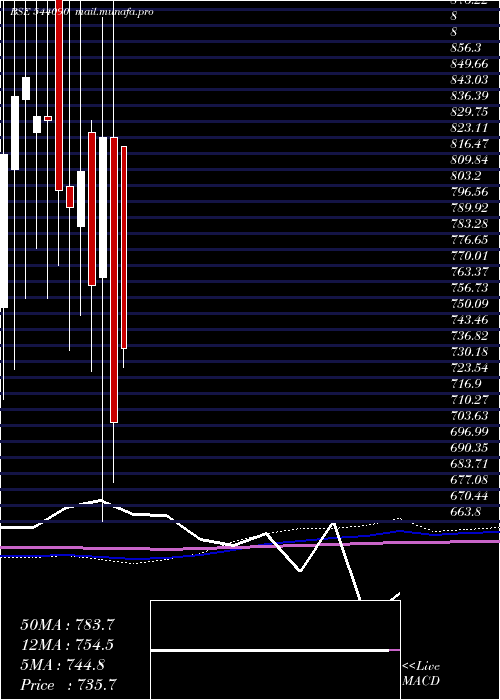Viewport: 500px width, 700px height.
Task: Click the 836.39 price level
Action: click(469, 96)
